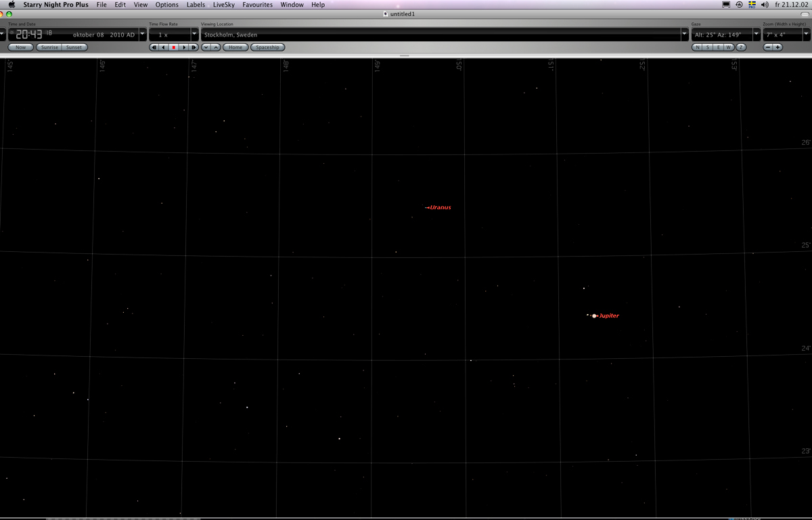Screen dimensions: 812x520
Task: Open the Labels menu
Action: [196, 5]
